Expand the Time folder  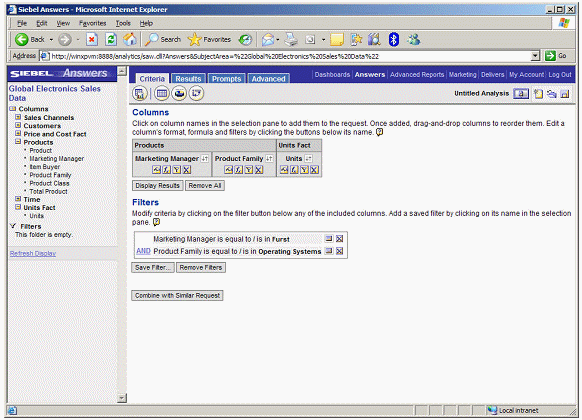[18, 198]
